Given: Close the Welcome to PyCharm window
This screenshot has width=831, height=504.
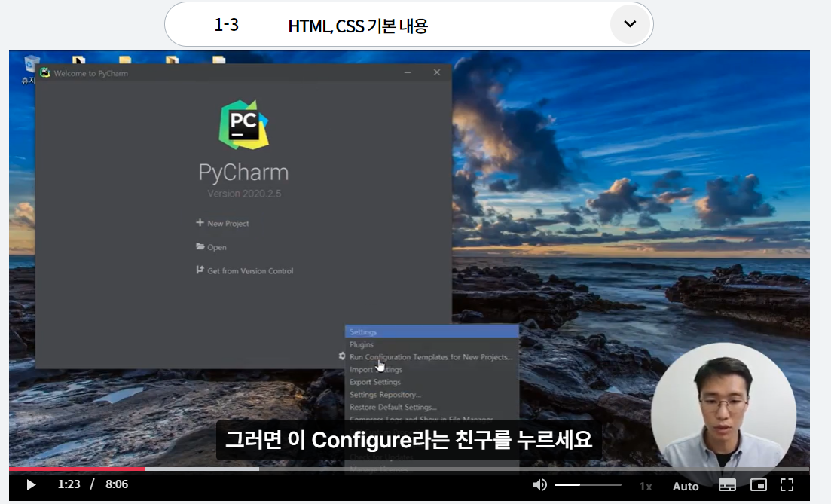Looking at the screenshot, I should click(x=437, y=72).
